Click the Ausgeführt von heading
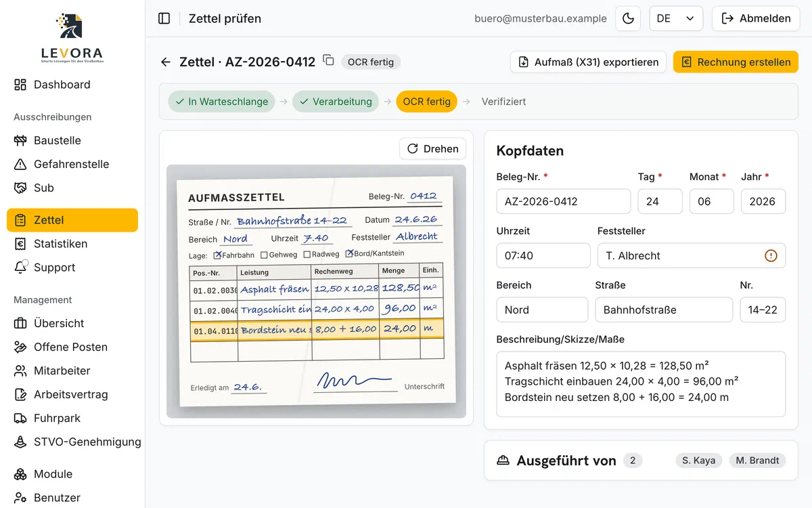The width and height of the screenshot is (812, 508). pyautogui.click(x=566, y=461)
